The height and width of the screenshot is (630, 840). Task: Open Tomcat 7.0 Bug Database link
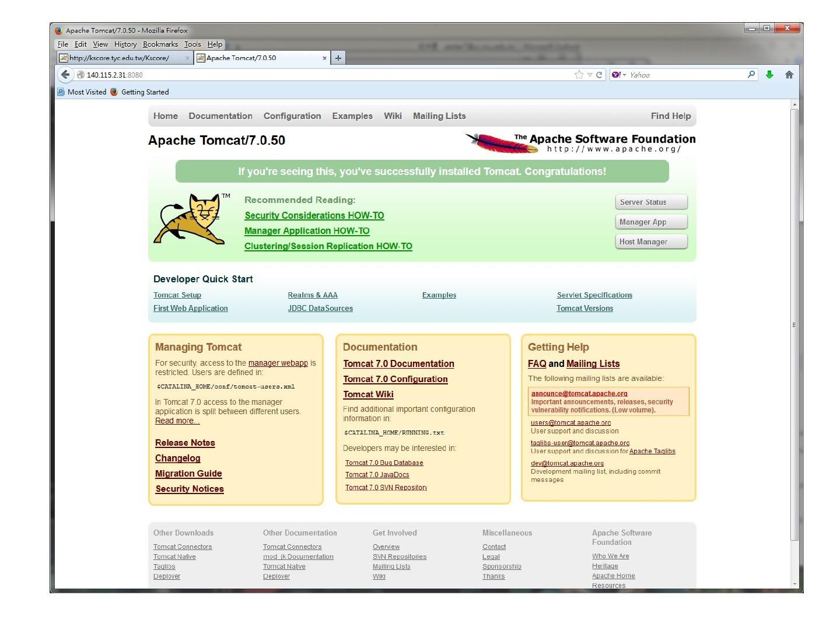[384, 463]
